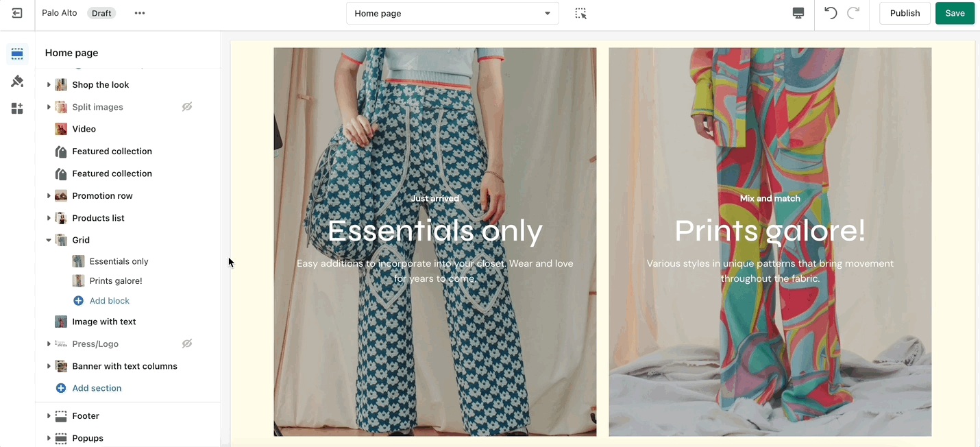980x447 pixels.
Task: Open Theme settings paintbrush icon
Action: [17, 82]
